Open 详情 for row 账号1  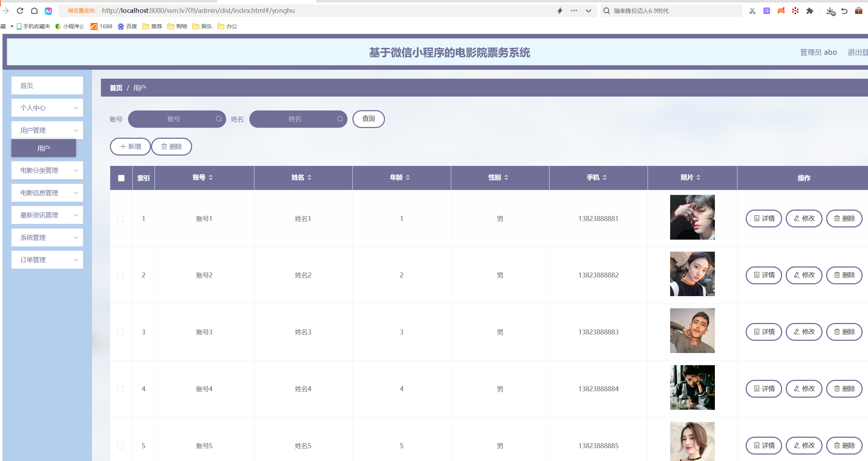[x=764, y=219]
